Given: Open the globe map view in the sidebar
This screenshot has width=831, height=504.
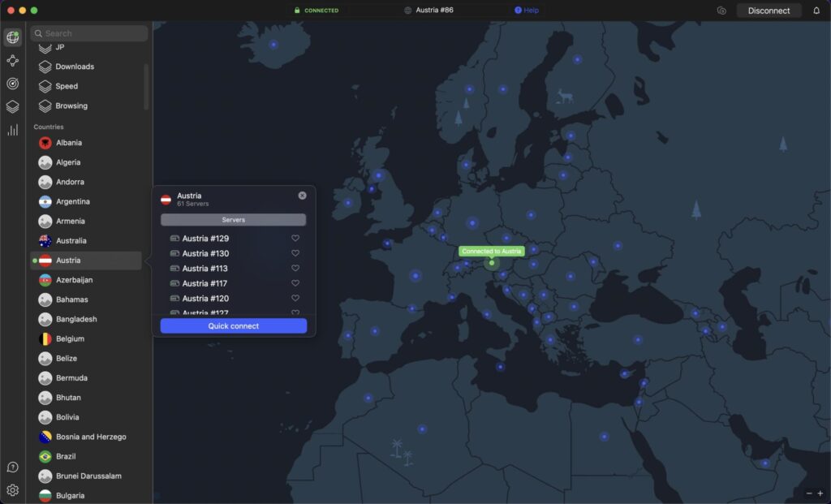Looking at the screenshot, I should coord(13,37).
